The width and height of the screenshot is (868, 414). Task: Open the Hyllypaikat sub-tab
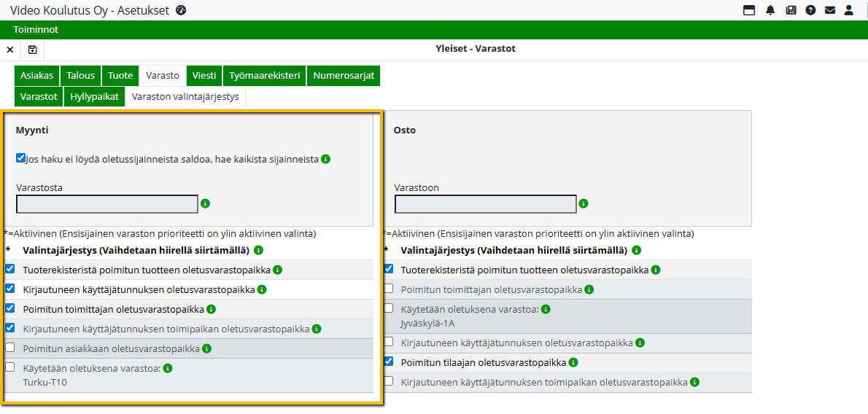[94, 97]
